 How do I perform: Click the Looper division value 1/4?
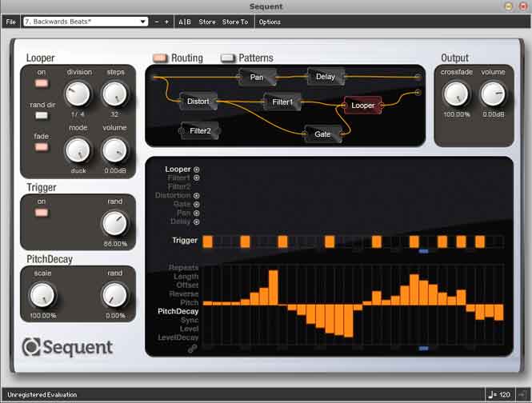[78, 114]
